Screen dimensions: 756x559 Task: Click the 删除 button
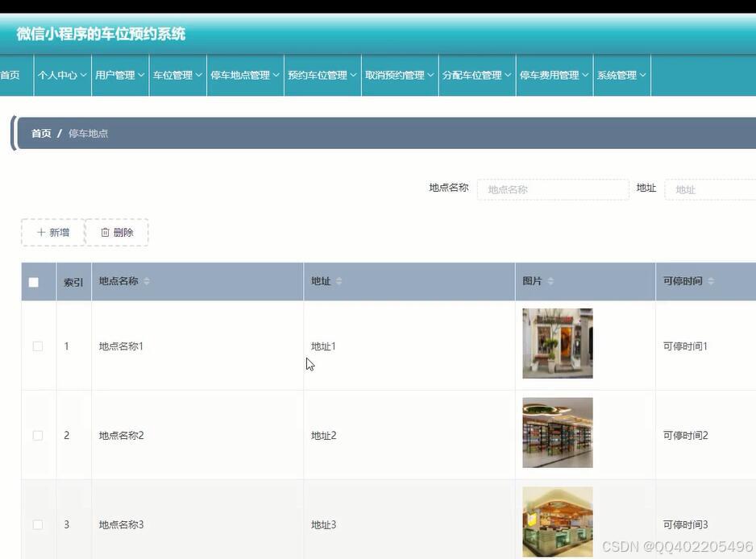click(x=117, y=232)
